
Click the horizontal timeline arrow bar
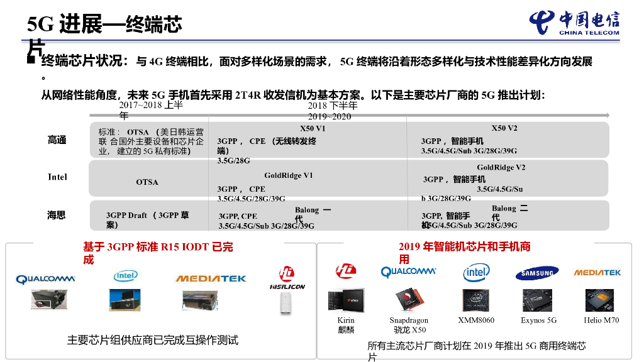[352, 114]
